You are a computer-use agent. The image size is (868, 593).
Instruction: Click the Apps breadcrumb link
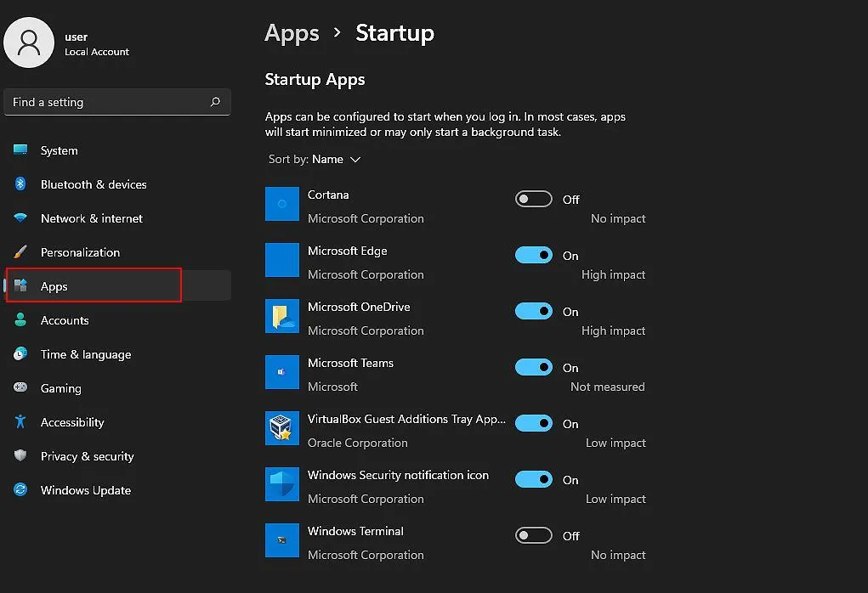[x=292, y=33]
